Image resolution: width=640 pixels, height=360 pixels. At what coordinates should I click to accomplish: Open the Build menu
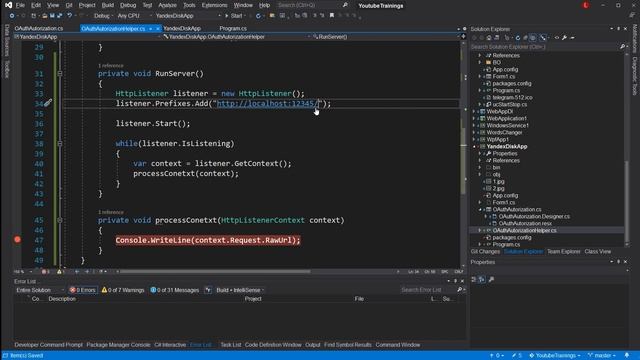108,5
